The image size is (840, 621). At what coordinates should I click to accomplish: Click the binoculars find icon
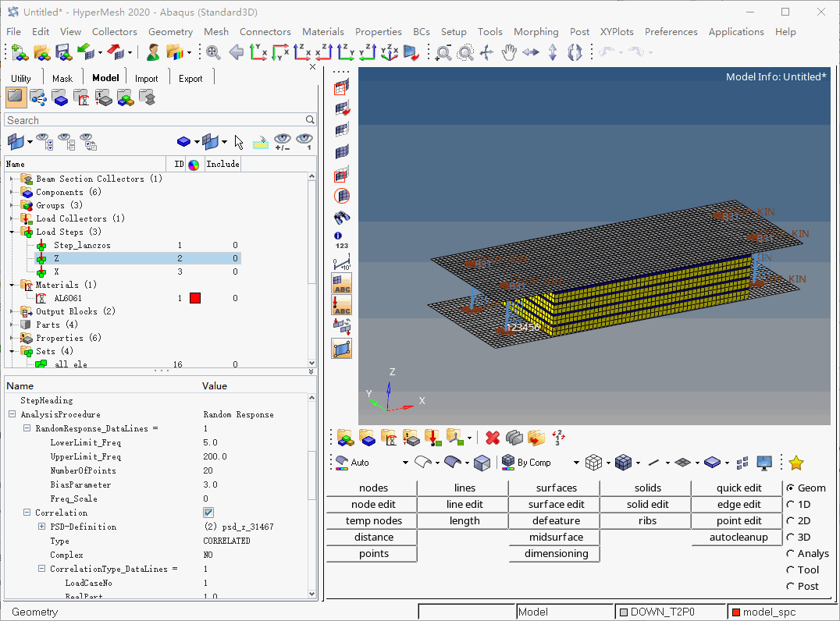pyautogui.click(x=342, y=218)
